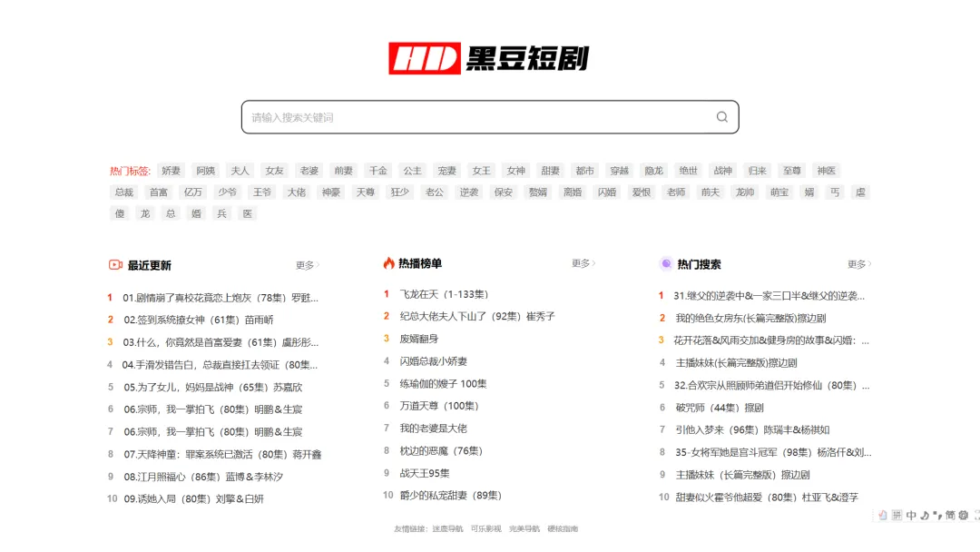
Task: Open 闪婚总裁小娇妻
Action: pyautogui.click(x=433, y=361)
